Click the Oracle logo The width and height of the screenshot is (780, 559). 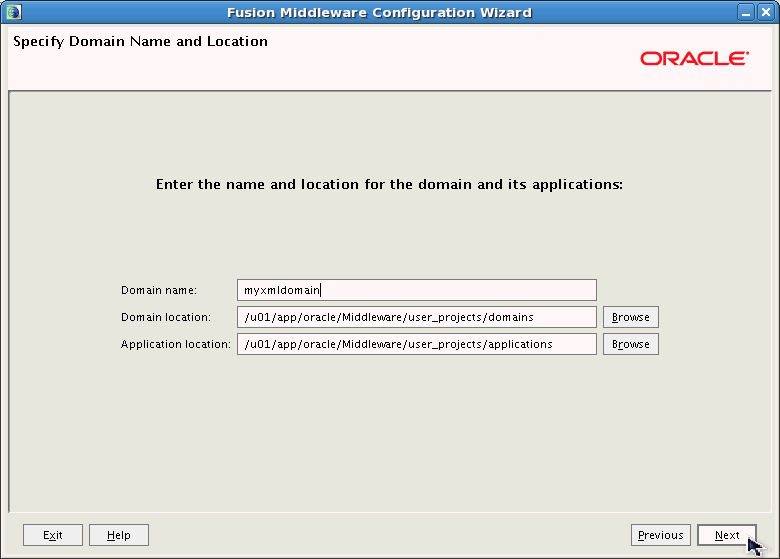point(694,58)
